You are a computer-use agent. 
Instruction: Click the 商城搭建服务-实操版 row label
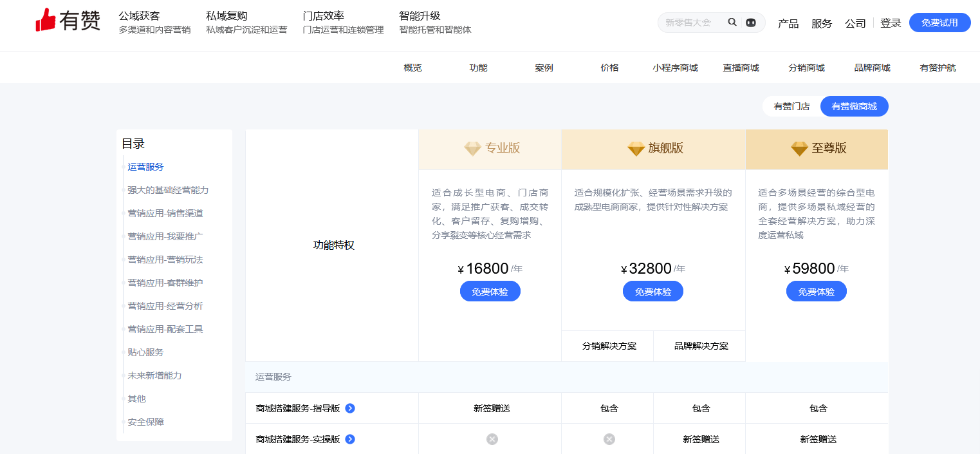click(x=297, y=439)
